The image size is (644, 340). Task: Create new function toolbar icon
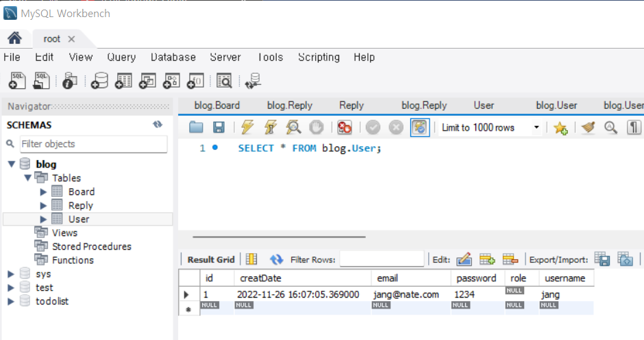click(x=195, y=81)
